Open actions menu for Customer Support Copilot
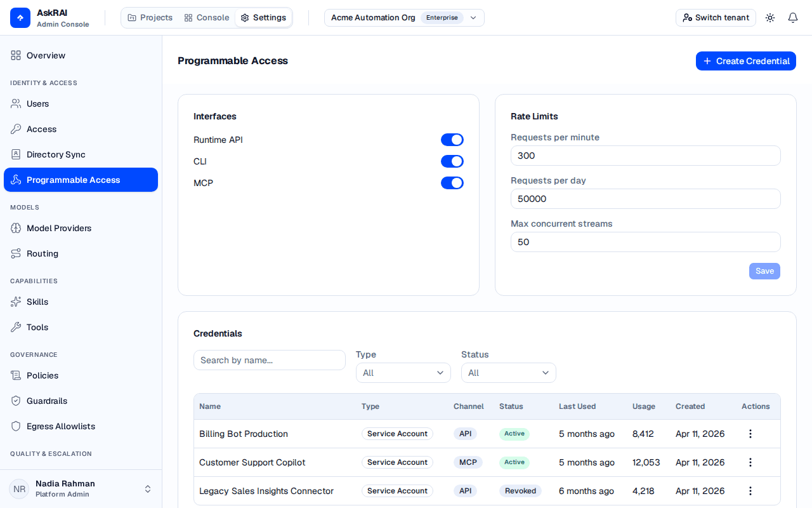Viewport: 812px width, 508px height. (750, 462)
